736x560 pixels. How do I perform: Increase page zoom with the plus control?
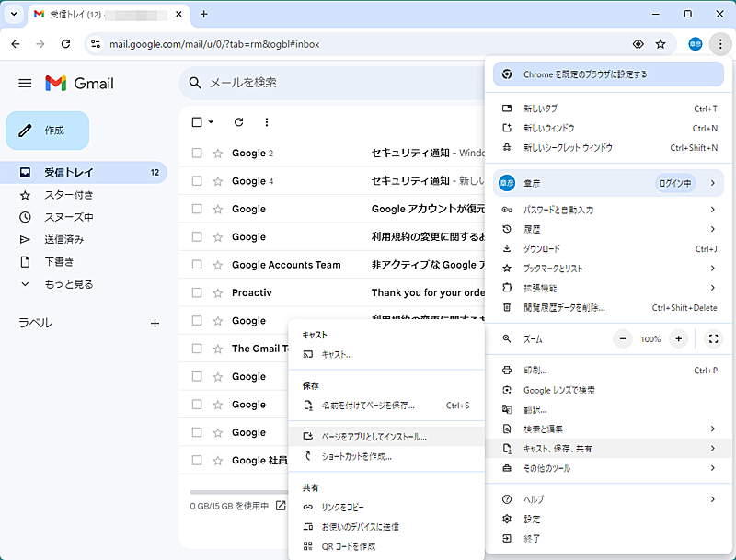678,338
